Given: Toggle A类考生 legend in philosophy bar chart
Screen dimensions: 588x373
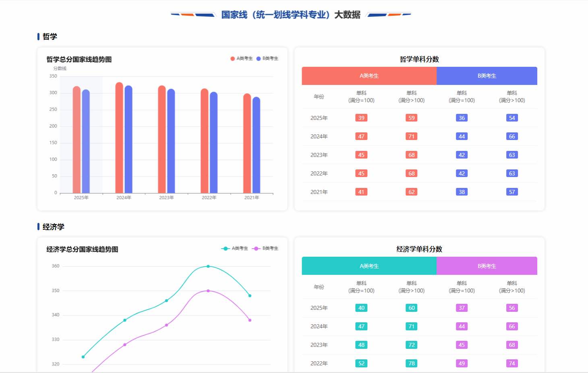Looking at the screenshot, I should click(x=242, y=59).
